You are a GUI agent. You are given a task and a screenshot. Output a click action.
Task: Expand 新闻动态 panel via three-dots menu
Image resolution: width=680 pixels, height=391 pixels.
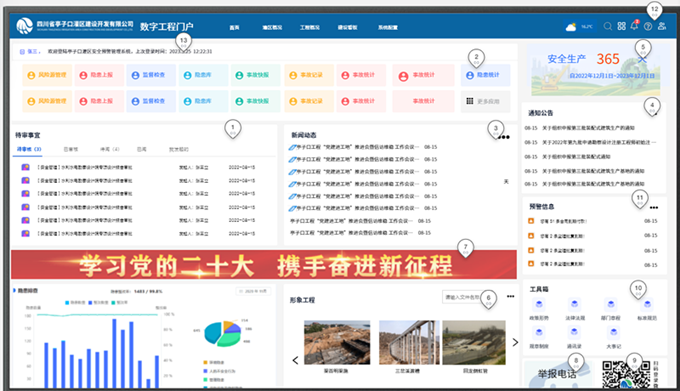click(x=504, y=137)
